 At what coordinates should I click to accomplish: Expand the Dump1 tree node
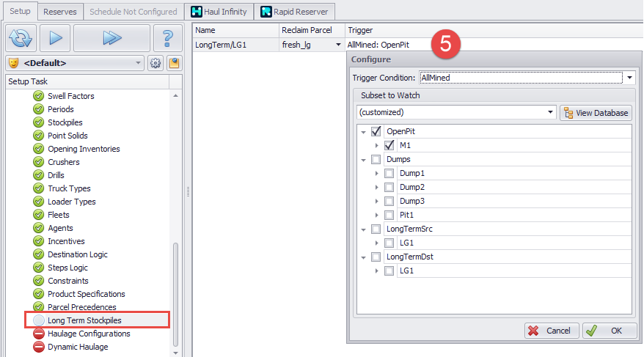377,174
